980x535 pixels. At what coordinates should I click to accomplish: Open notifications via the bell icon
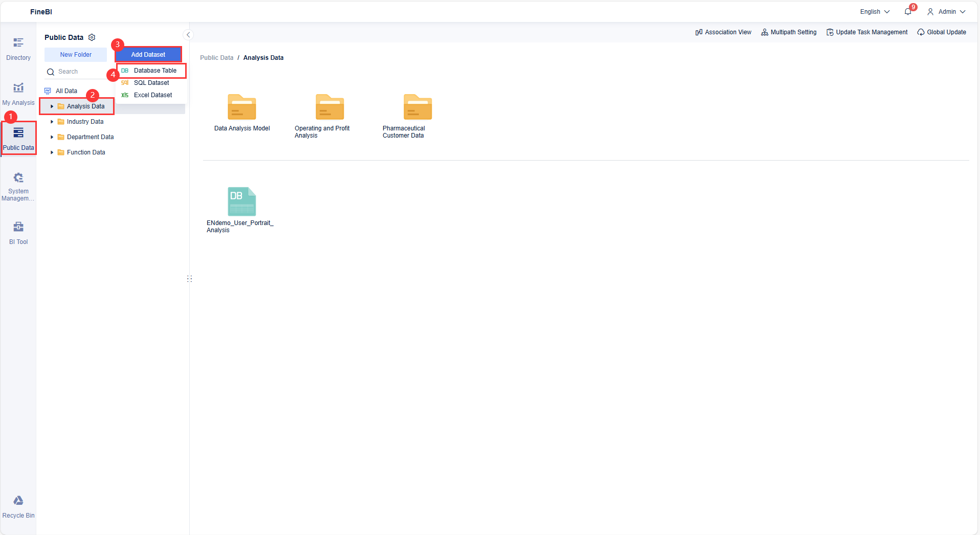tap(908, 11)
